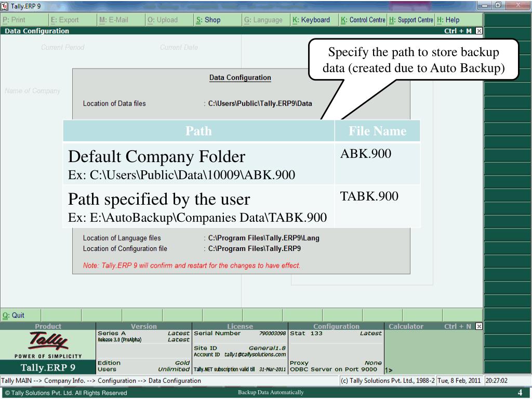Click Account ID tally1@tallysolutions.com

pos(240,354)
